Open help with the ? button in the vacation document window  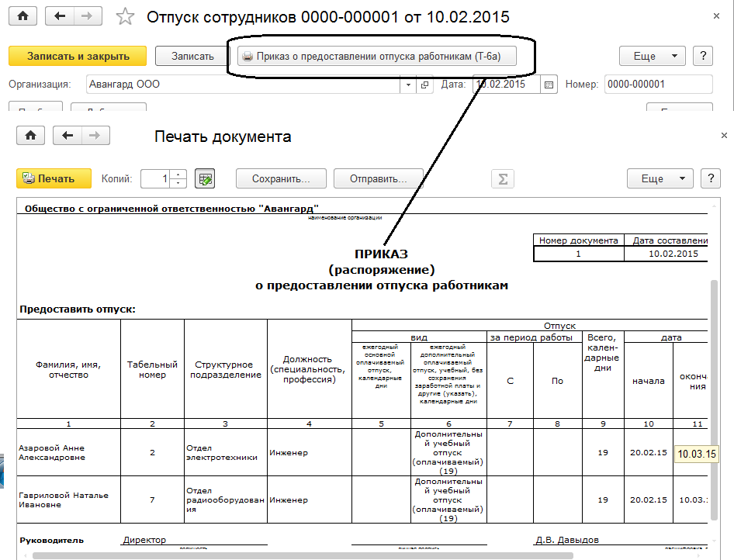703,56
